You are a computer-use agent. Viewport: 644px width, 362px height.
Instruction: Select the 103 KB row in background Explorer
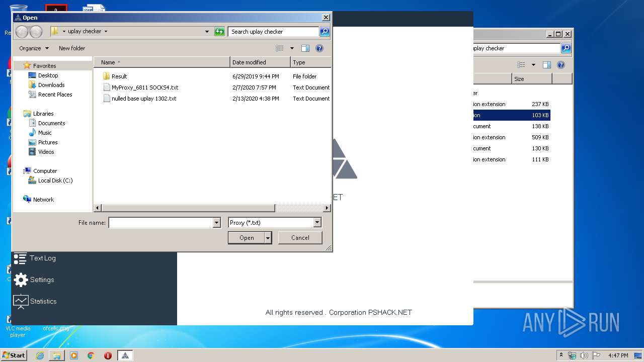pos(512,115)
